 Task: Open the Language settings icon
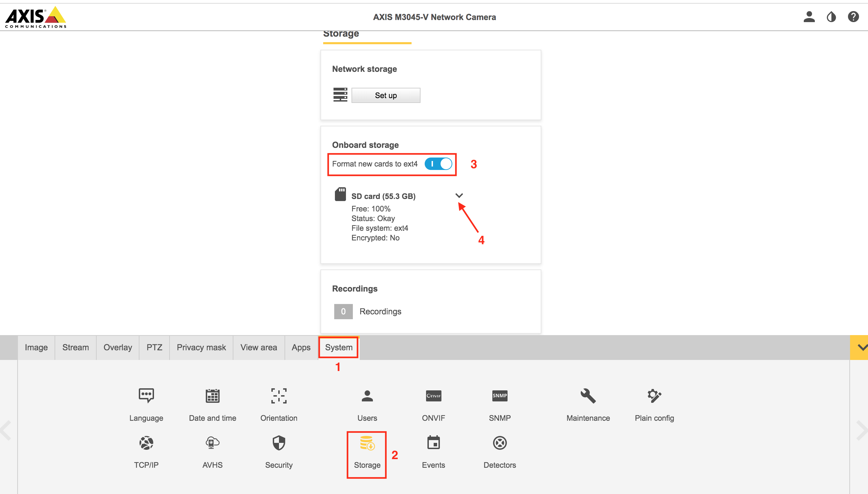[x=146, y=396]
